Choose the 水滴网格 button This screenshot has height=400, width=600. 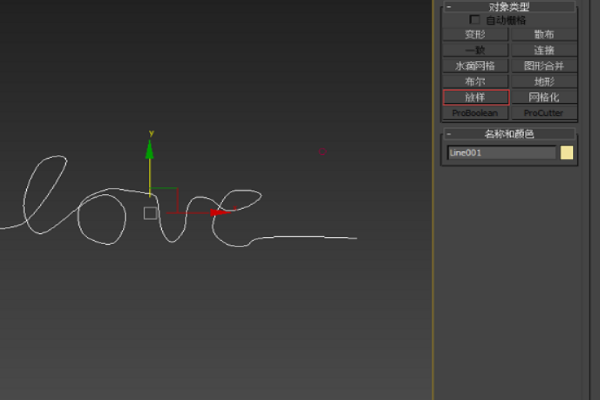click(x=475, y=66)
